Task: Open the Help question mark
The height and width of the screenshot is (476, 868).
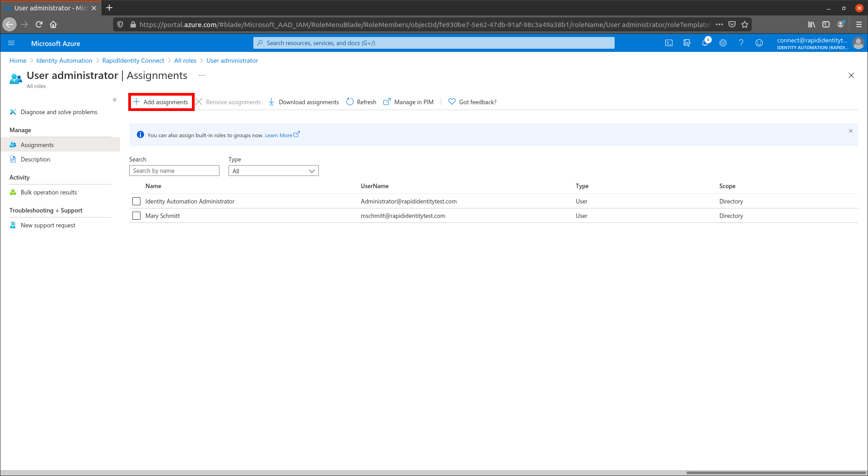Action: (x=741, y=43)
